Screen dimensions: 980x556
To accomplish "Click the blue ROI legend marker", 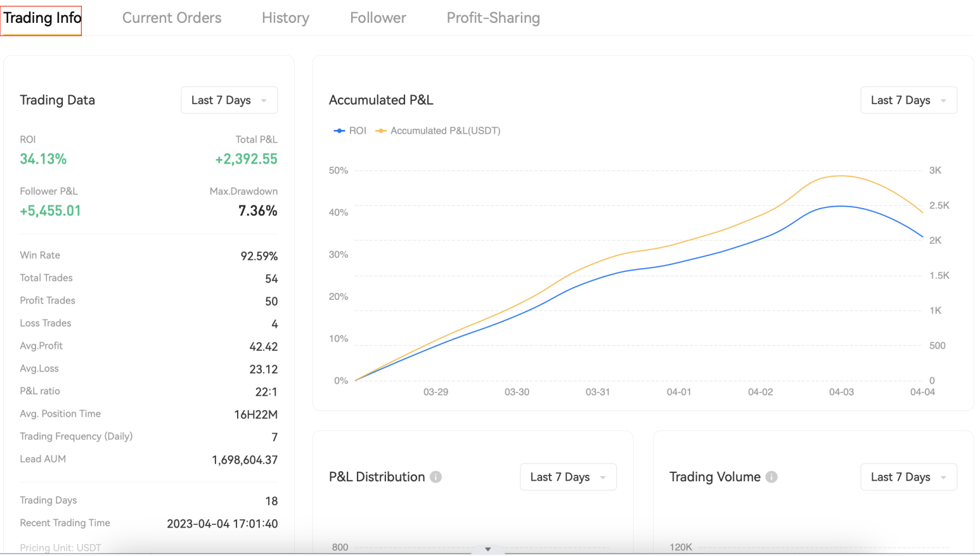I will (339, 131).
